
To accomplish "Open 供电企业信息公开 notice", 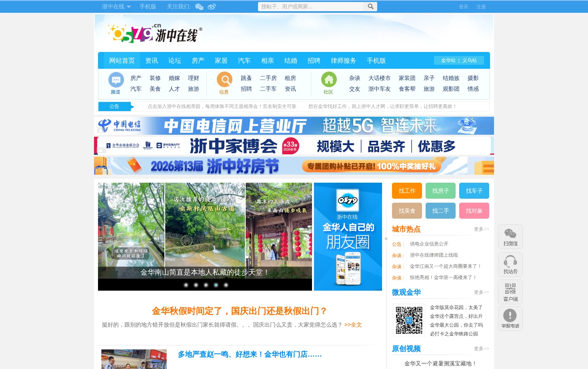I will [429, 244].
